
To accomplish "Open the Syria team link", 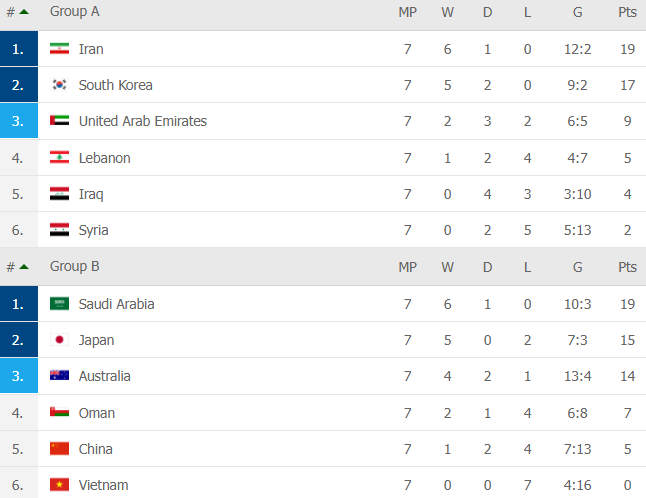I will pos(94,230).
